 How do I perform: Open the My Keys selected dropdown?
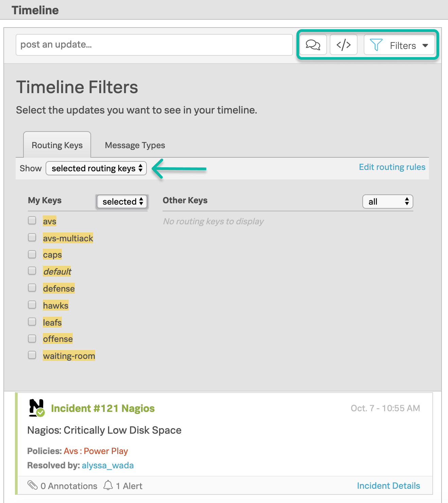(x=122, y=202)
